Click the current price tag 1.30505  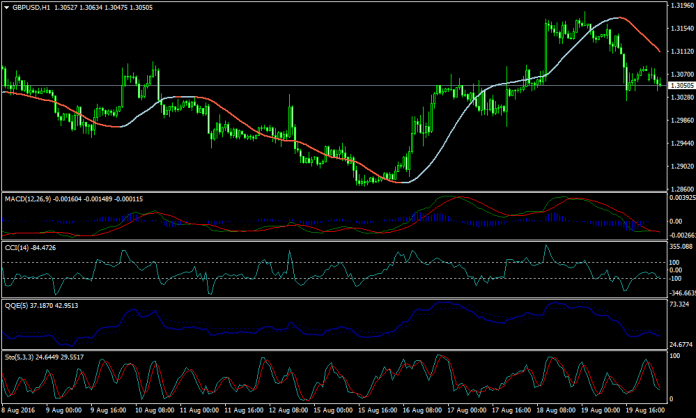(680, 86)
